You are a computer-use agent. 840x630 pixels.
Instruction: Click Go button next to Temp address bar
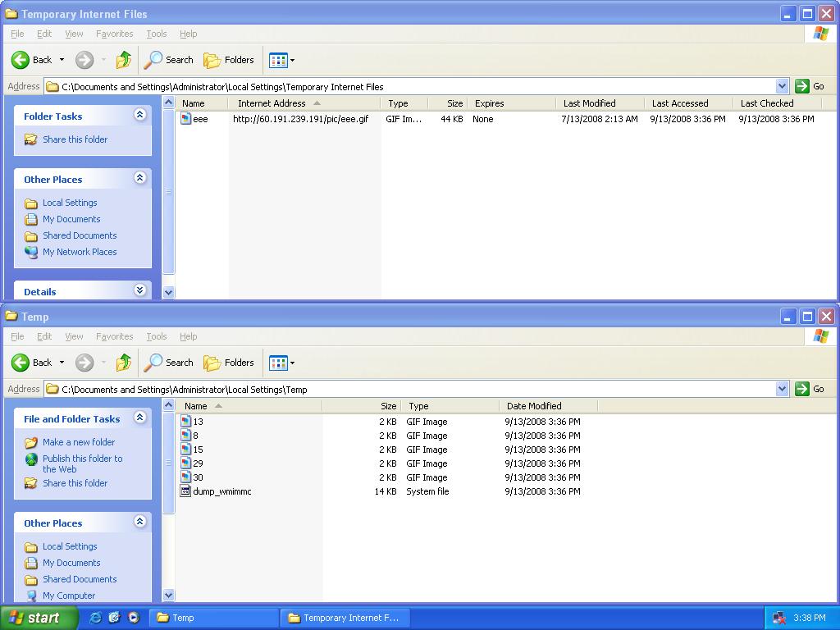[x=810, y=389]
